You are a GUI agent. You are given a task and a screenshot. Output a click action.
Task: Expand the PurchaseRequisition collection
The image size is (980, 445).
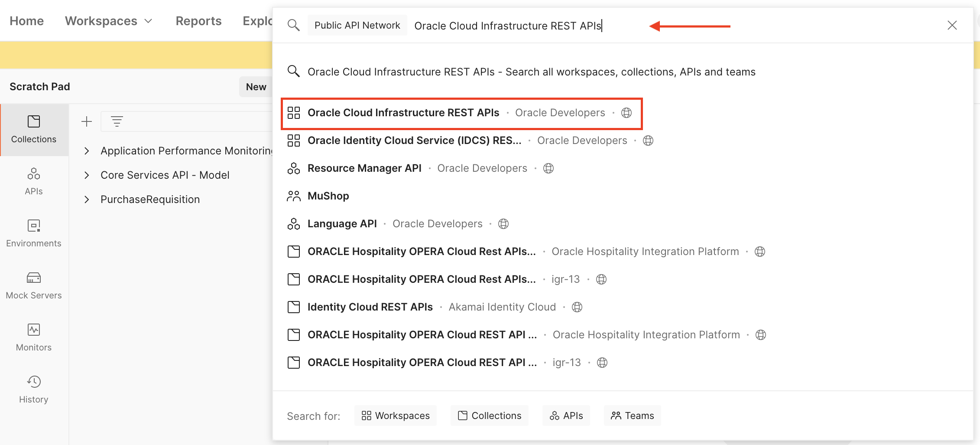(87, 200)
